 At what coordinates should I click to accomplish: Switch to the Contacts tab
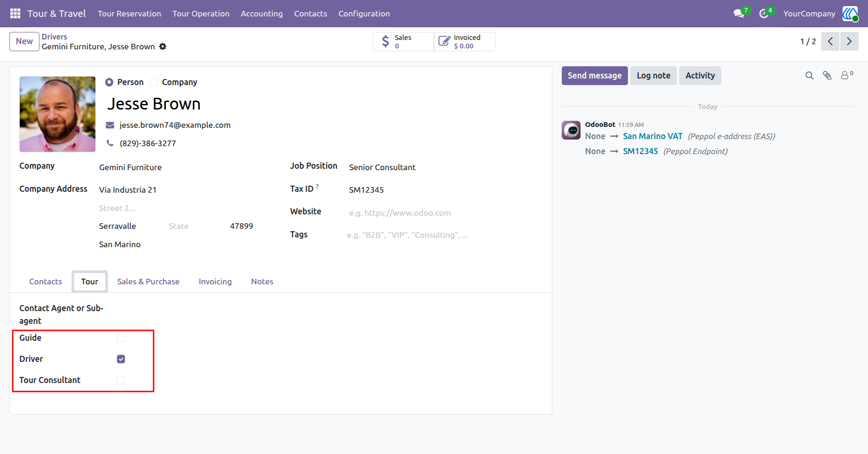pos(46,282)
